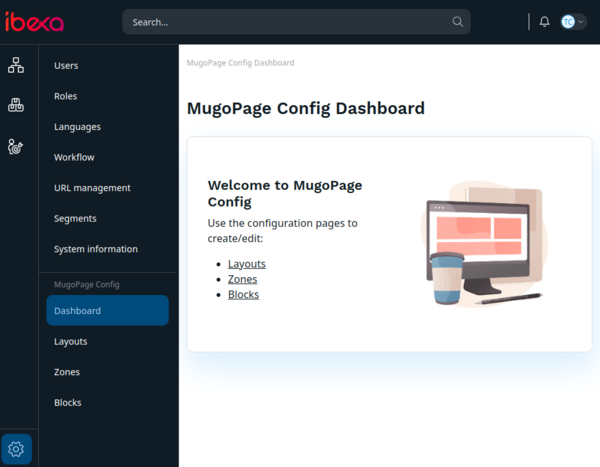Open the Admin gear sidebar icon

tap(16, 449)
